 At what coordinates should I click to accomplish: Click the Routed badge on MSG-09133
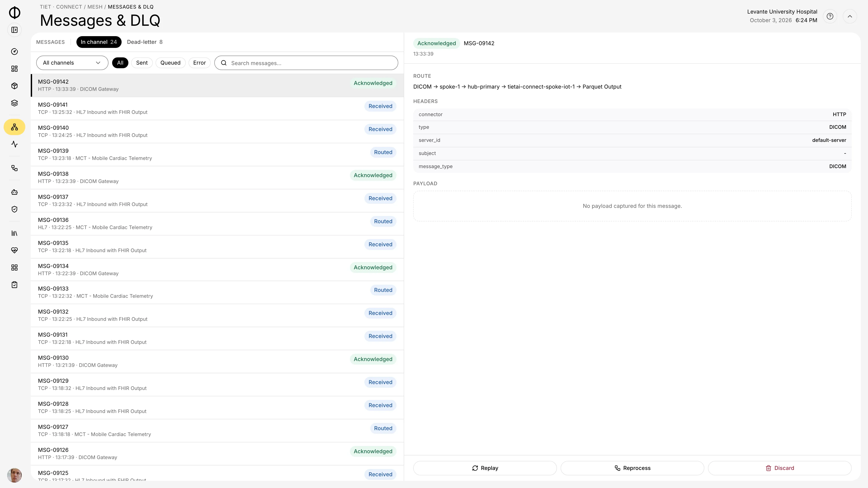coord(383,290)
